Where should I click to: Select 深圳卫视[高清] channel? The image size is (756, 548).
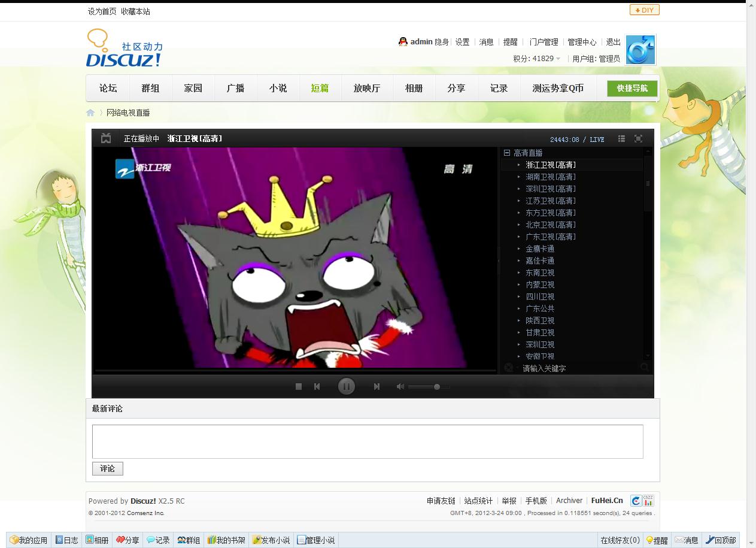[x=551, y=189]
